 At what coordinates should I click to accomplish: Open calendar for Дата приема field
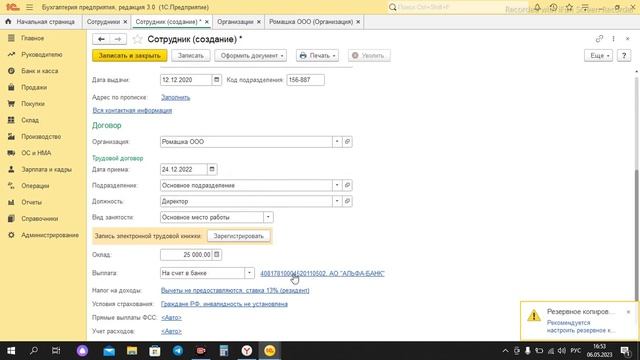pyautogui.click(x=212, y=169)
